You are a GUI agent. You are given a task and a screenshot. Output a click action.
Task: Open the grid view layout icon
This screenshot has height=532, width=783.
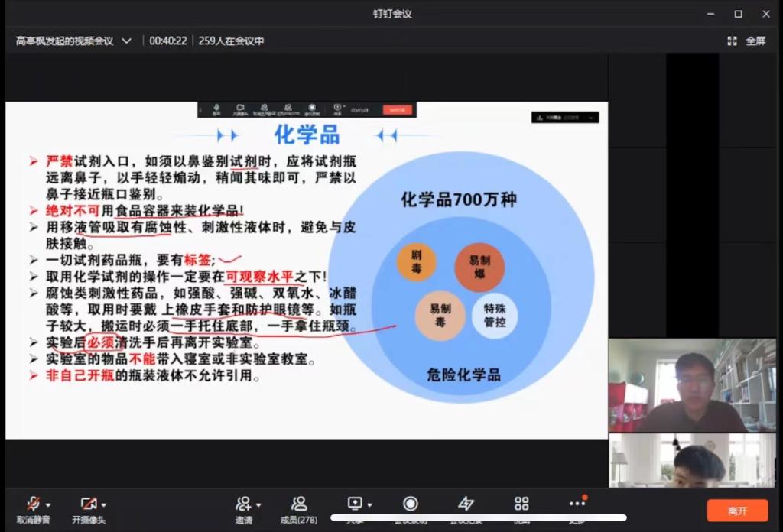click(x=521, y=504)
